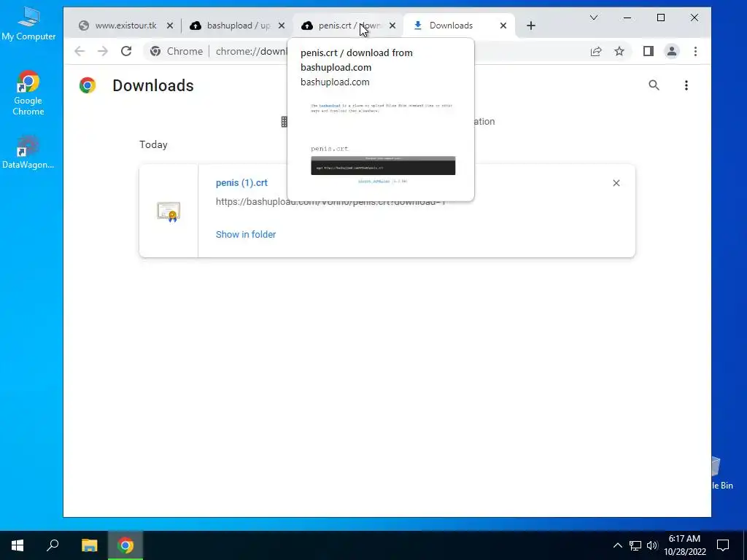Screen dimensions: 747x560
Task: Open a new browser tab
Action: [531, 26]
